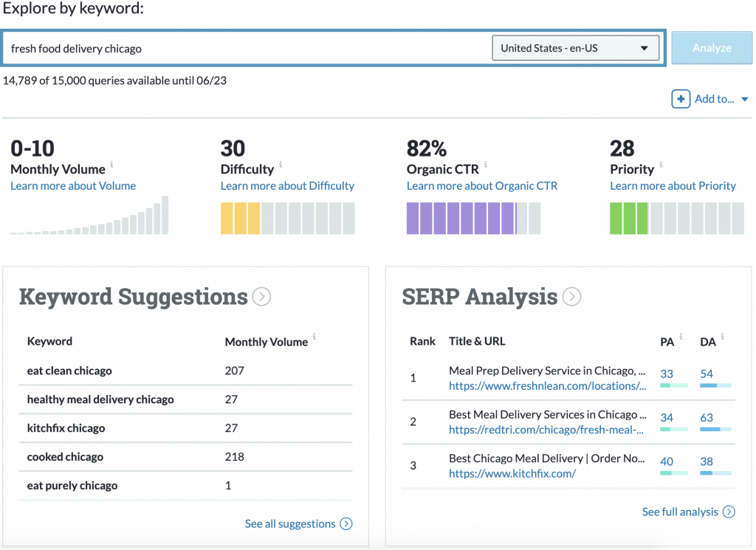This screenshot has width=756, height=550.
Task: Click the info icon next to PA column
Action: coord(681,337)
